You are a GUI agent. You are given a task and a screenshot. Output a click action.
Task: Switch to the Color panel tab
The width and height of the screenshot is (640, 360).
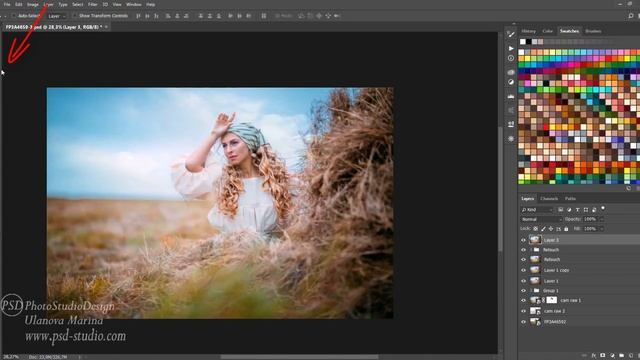click(547, 31)
